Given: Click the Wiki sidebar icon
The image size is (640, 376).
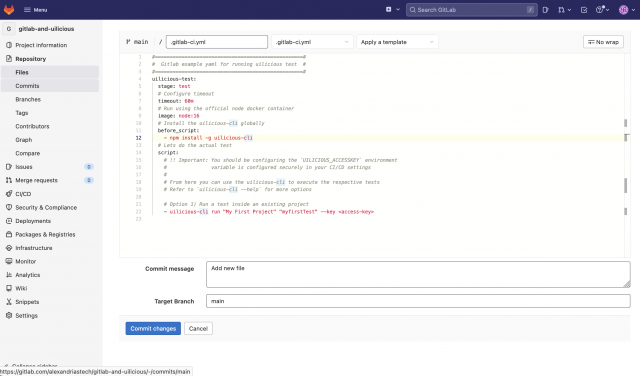Looking at the screenshot, I should point(9,288).
